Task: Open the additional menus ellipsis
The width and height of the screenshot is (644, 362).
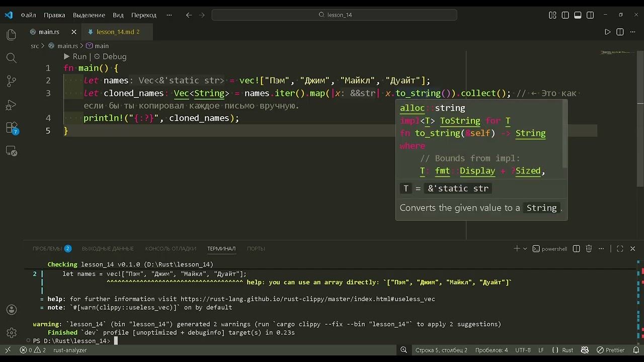Action: click(168, 15)
